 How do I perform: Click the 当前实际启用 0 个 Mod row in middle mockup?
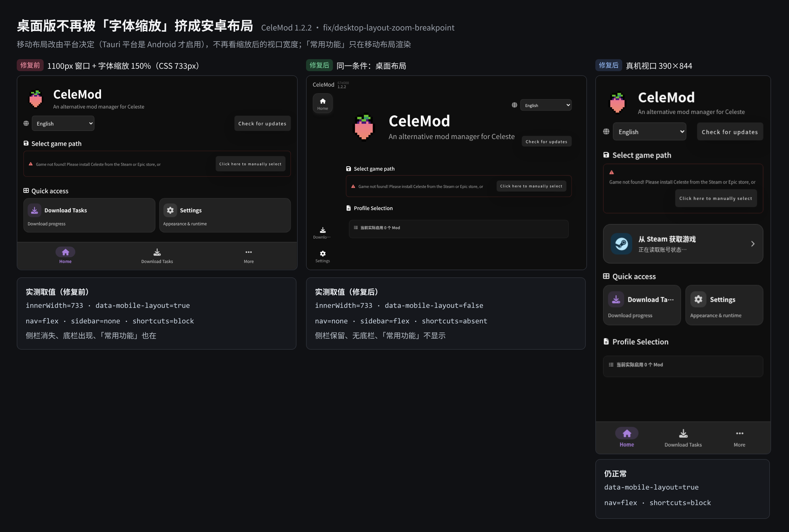coord(459,229)
